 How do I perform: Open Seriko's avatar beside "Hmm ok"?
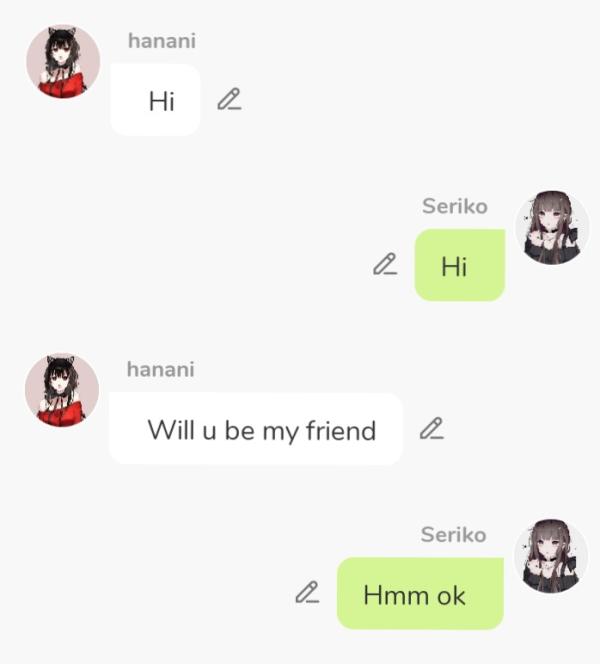click(551, 556)
